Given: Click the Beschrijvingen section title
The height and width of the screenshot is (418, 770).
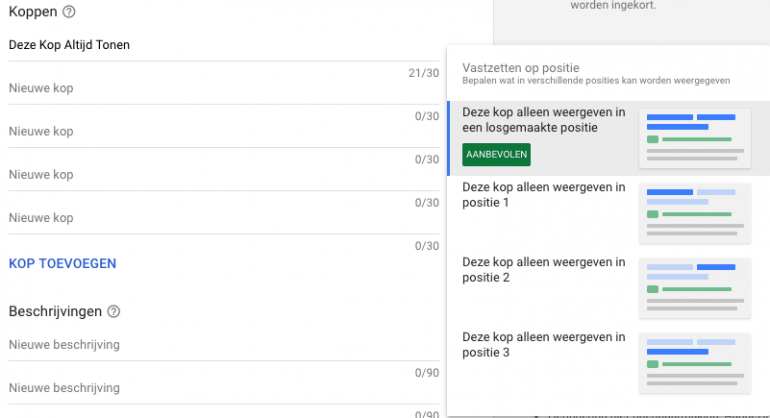Looking at the screenshot, I should (55, 311).
